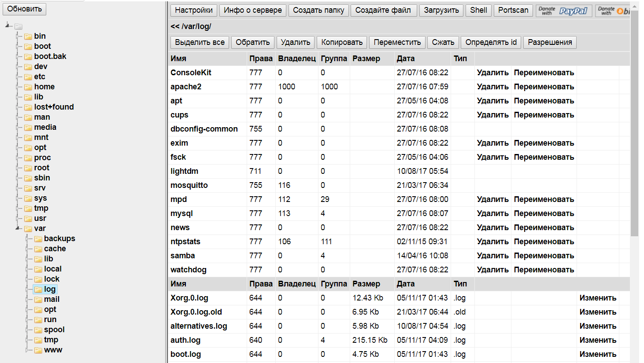Viewport: 644px width, 363px height.
Task: Open the Shell tool
Action: [x=479, y=10]
